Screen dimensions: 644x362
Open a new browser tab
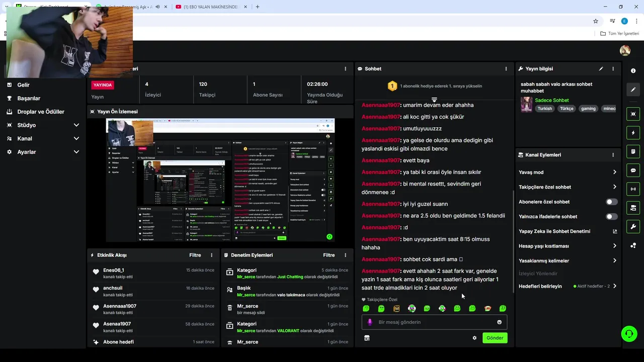(x=258, y=7)
